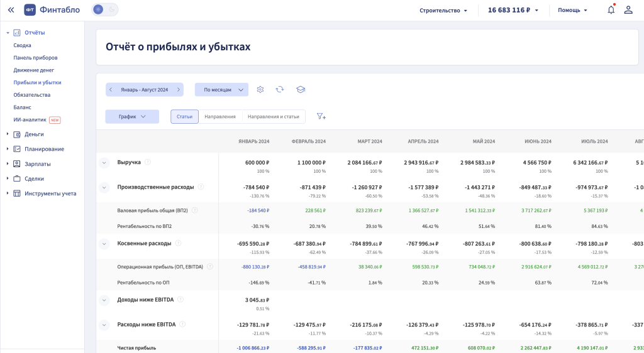
Task: Go to previous period arrow
Action: pos(111,89)
